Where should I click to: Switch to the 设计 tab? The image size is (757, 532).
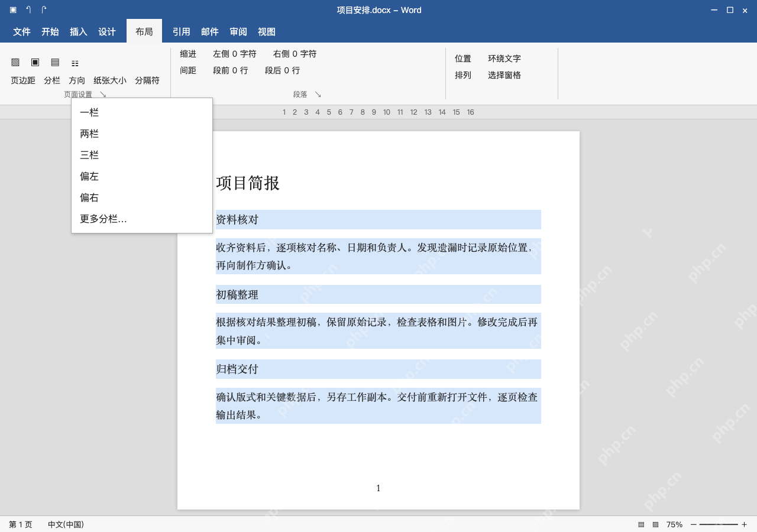point(107,32)
